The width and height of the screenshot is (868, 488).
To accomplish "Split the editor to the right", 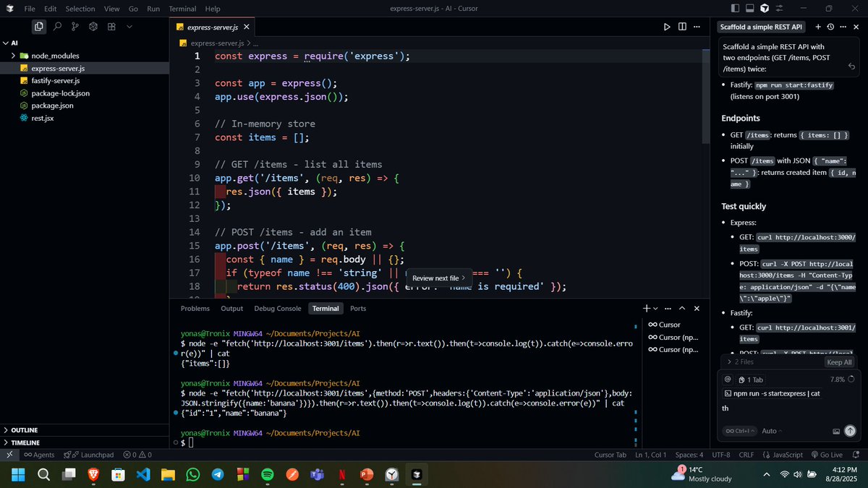I will pyautogui.click(x=682, y=27).
